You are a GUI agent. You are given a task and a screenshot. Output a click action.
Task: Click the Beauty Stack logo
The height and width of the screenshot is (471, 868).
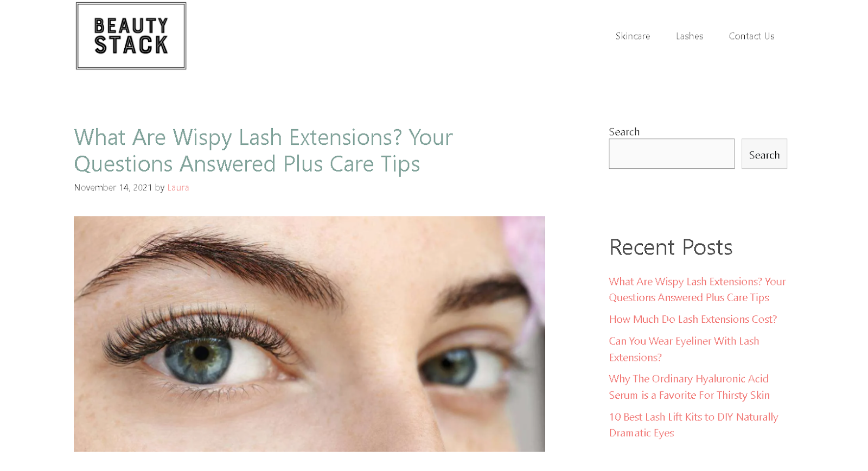[131, 36]
